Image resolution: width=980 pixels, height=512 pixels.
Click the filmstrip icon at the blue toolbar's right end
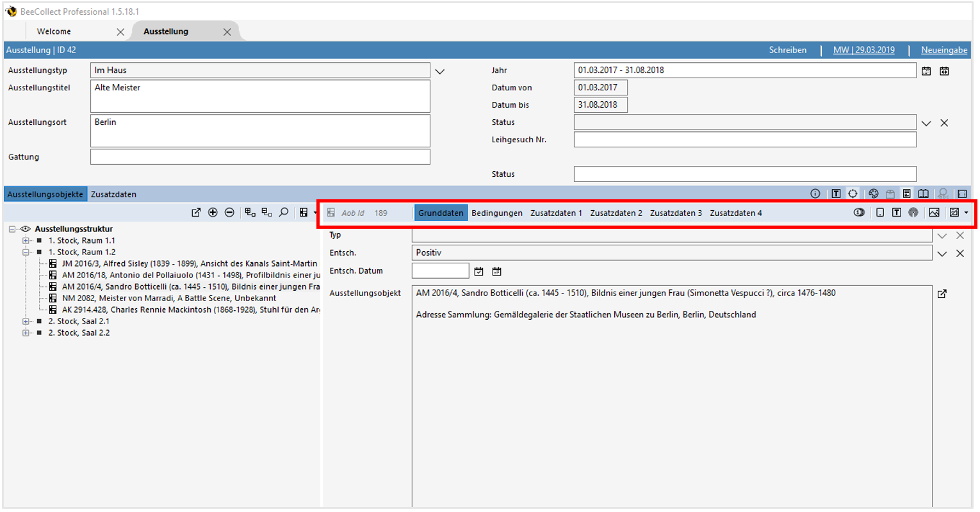[x=962, y=194]
